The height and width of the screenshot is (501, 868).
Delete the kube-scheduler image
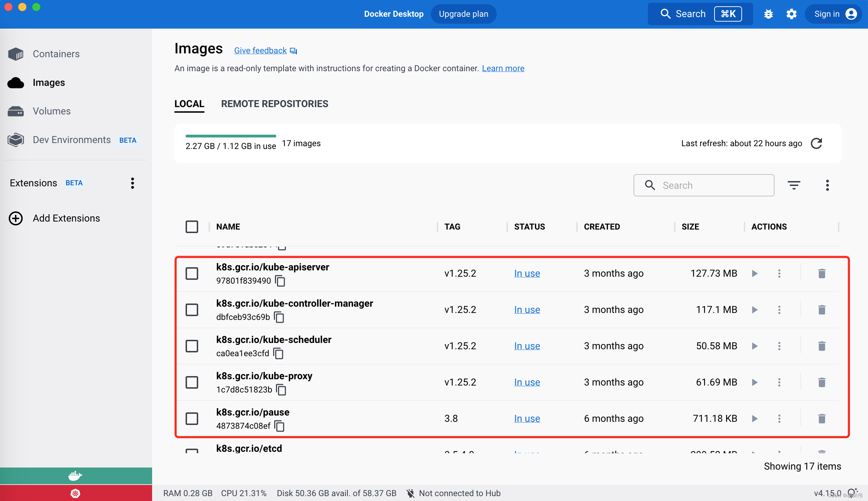click(x=822, y=346)
